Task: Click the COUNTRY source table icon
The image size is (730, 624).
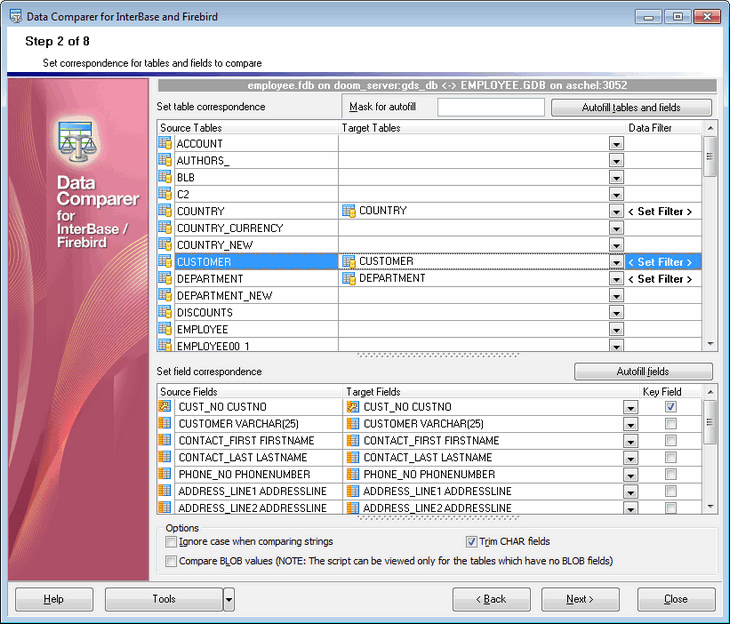Action: [x=165, y=210]
